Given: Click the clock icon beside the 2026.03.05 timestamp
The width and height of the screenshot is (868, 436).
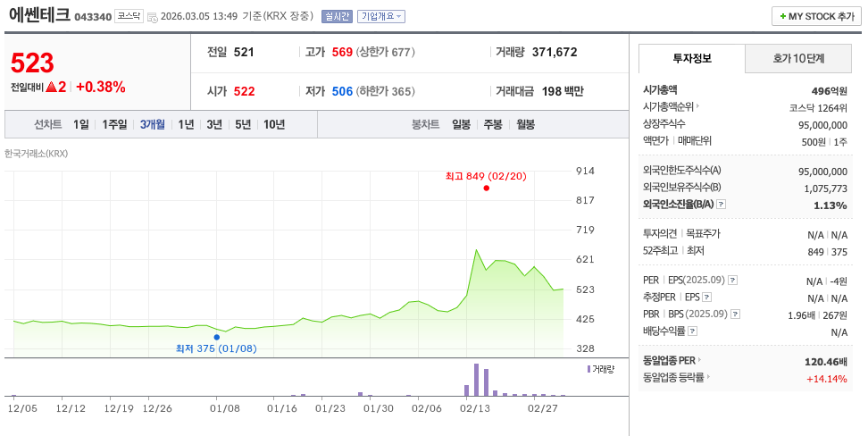Looking at the screenshot, I should [x=152, y=17].
